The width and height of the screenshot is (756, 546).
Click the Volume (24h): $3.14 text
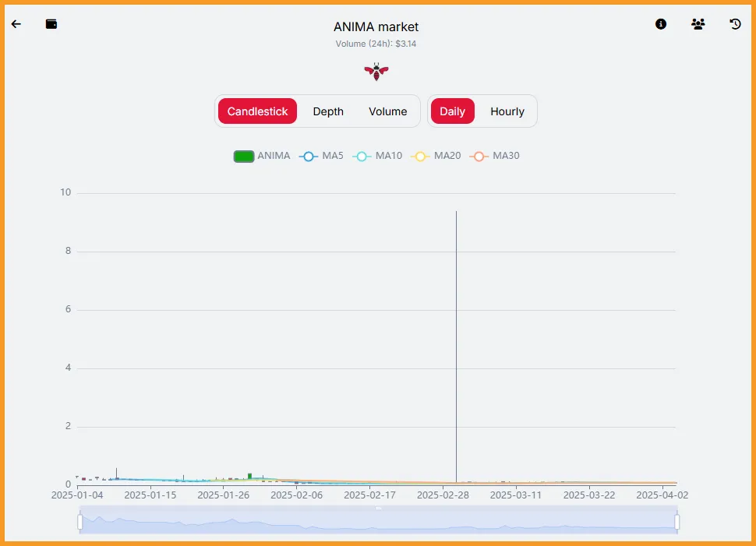pyautogui.click(x=376, y=44)
